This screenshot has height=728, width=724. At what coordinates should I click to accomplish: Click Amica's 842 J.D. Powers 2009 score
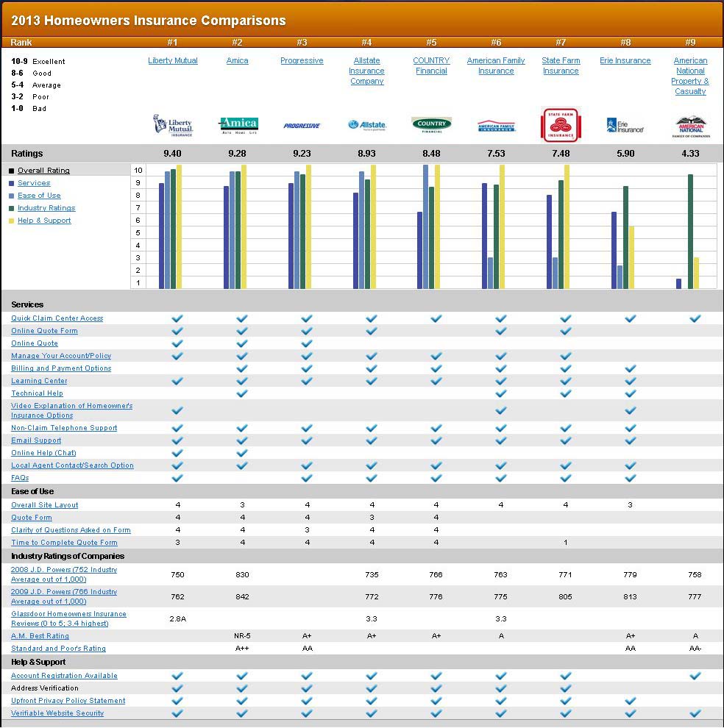point(242,596)
